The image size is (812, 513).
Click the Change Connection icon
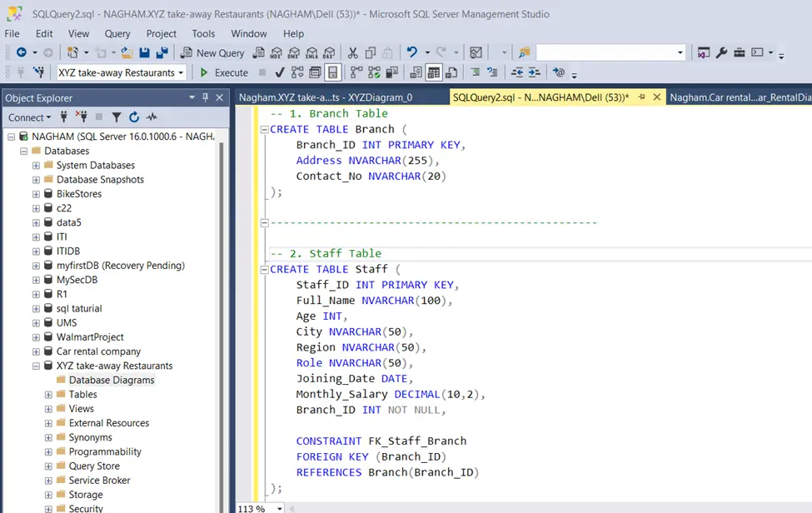[x=39, y=72]
